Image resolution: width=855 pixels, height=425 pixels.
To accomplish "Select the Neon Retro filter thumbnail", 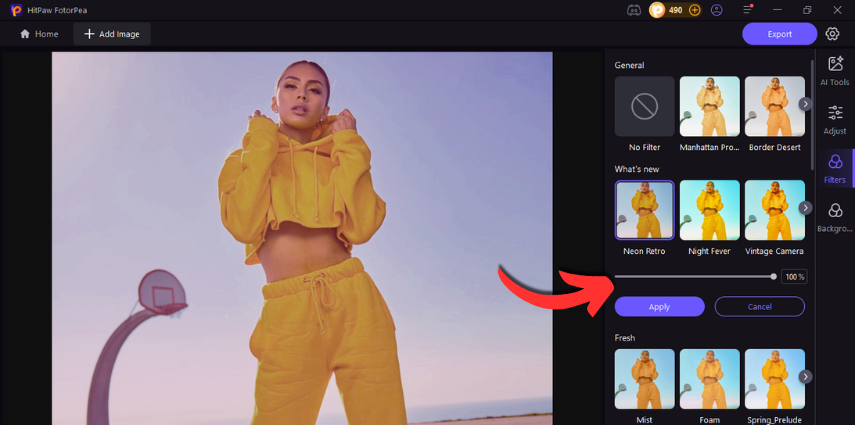I will click(x=645, y=210).
